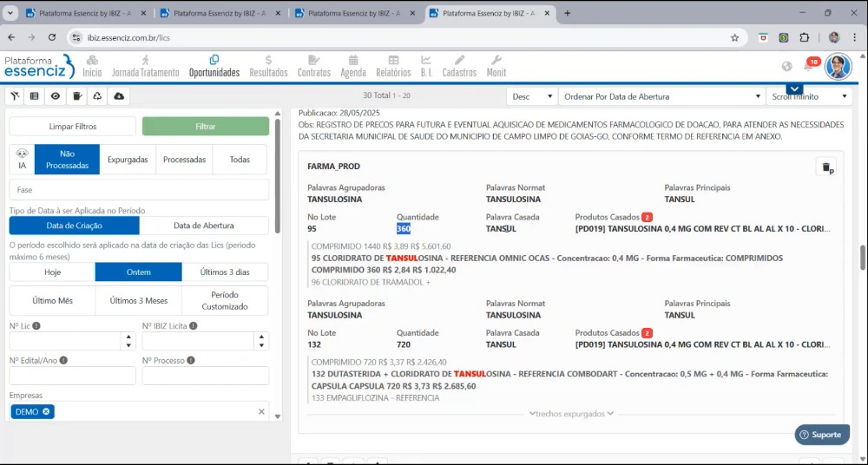Select the Últimos 3 dias period
This screenshot has height=465, width=868.
tap(225, 272)
